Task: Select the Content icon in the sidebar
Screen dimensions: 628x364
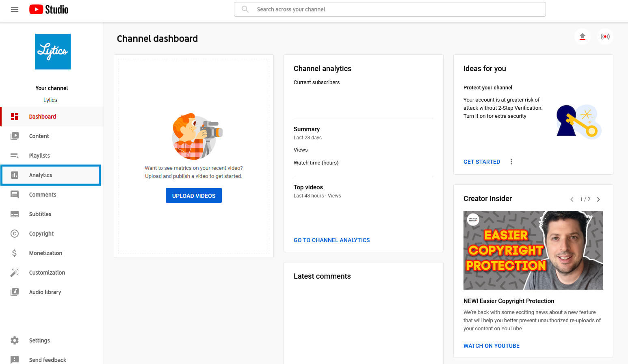Action: click(15, 136)
